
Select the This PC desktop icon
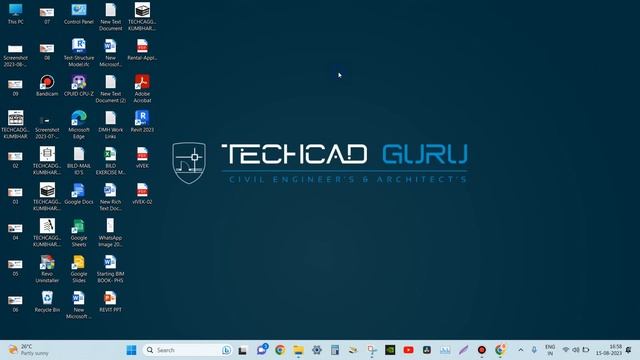point(16,13)
